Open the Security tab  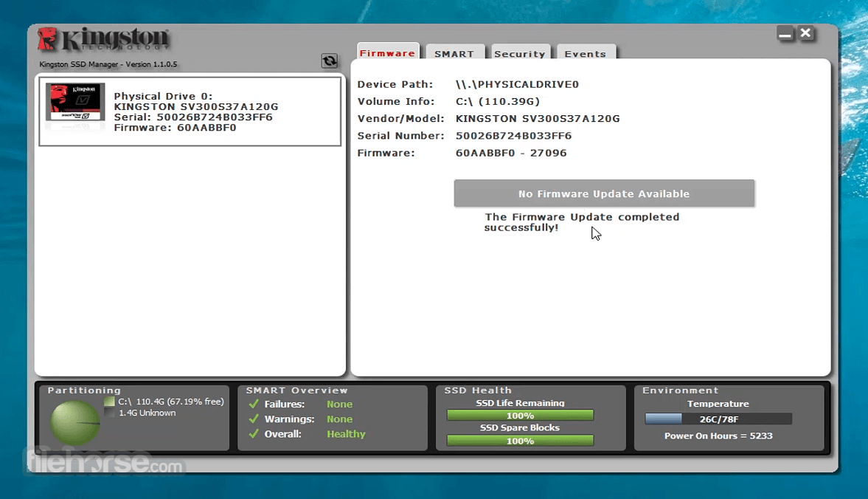[x=520, y=53]
